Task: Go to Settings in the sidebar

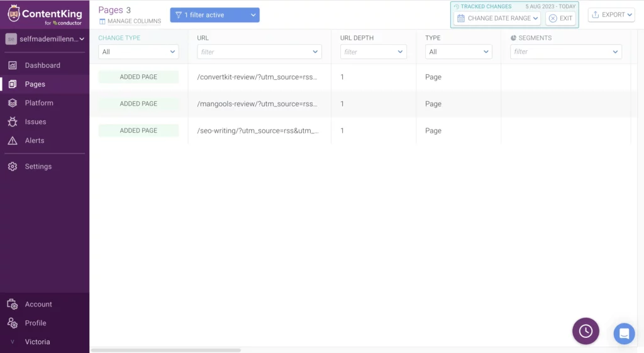Action: pyautogui.click(x=38, y=166)
